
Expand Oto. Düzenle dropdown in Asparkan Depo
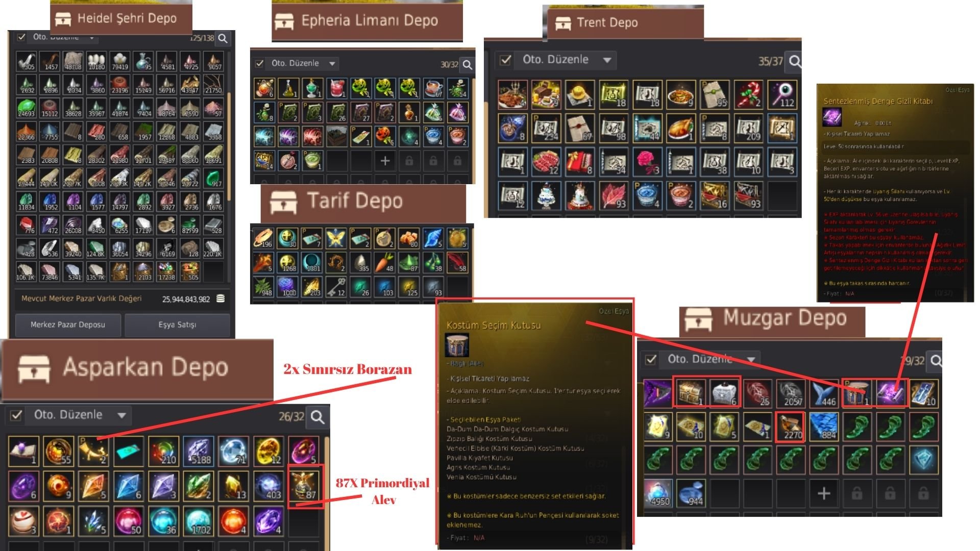pyautogui.click(x=121, y=415)
